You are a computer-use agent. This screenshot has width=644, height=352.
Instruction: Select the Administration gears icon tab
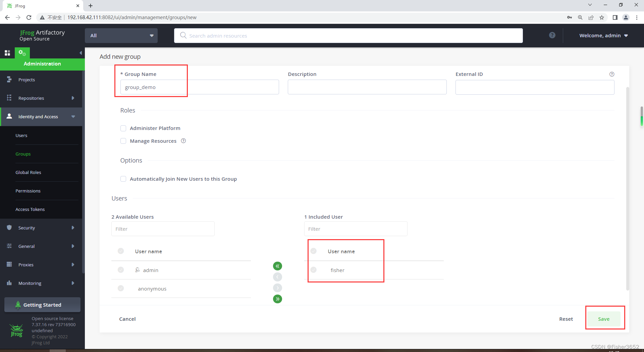pyautogui.click(x=22, y=53)
